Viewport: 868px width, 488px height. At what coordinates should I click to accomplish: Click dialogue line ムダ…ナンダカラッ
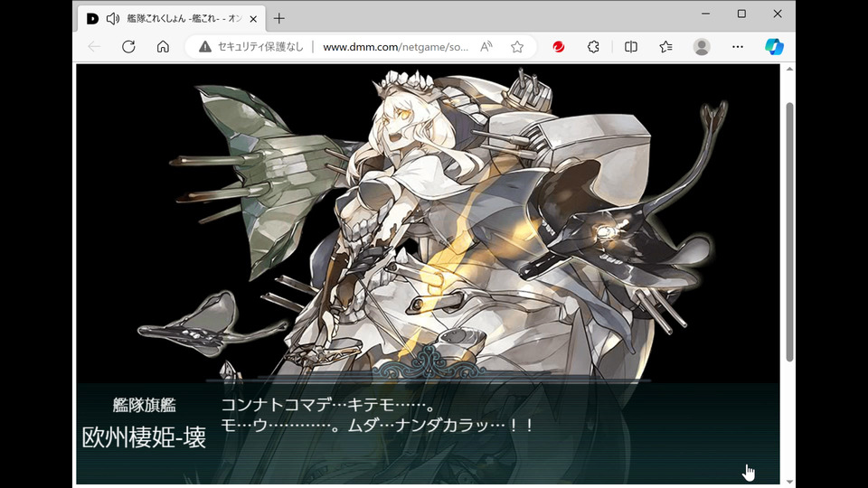(440, 426)
